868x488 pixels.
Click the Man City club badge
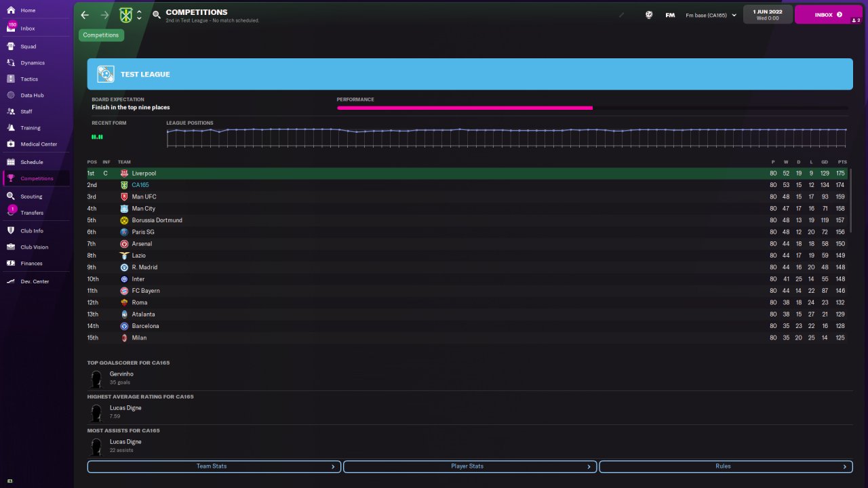(124, 209)
